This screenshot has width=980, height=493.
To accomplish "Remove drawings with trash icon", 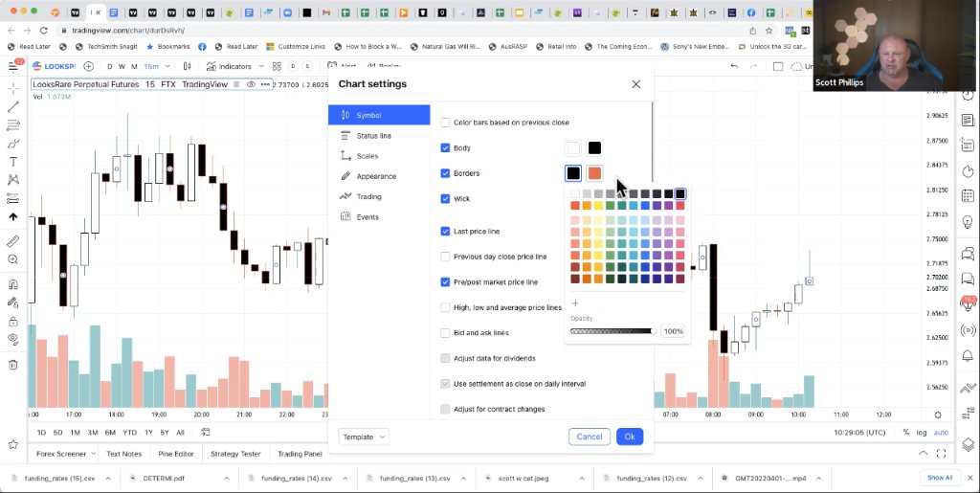I will coord(13,365).
